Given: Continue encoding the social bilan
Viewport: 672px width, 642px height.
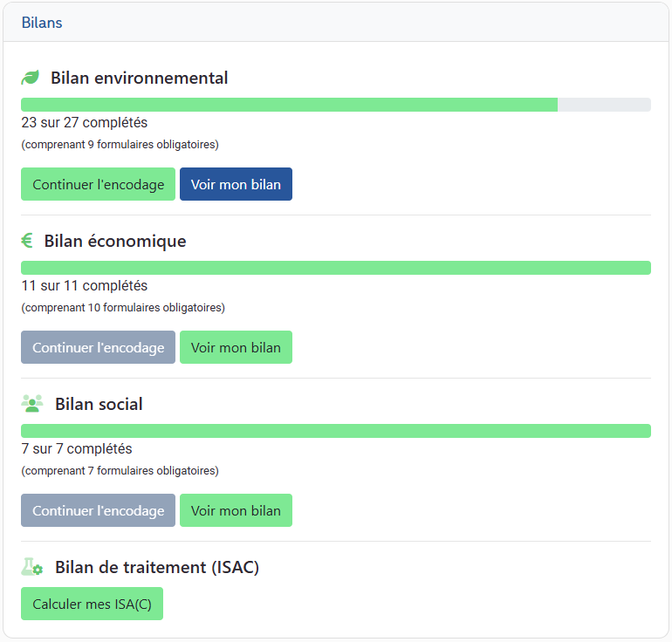Looking at the screenshot, I should [x=98, y=510].
